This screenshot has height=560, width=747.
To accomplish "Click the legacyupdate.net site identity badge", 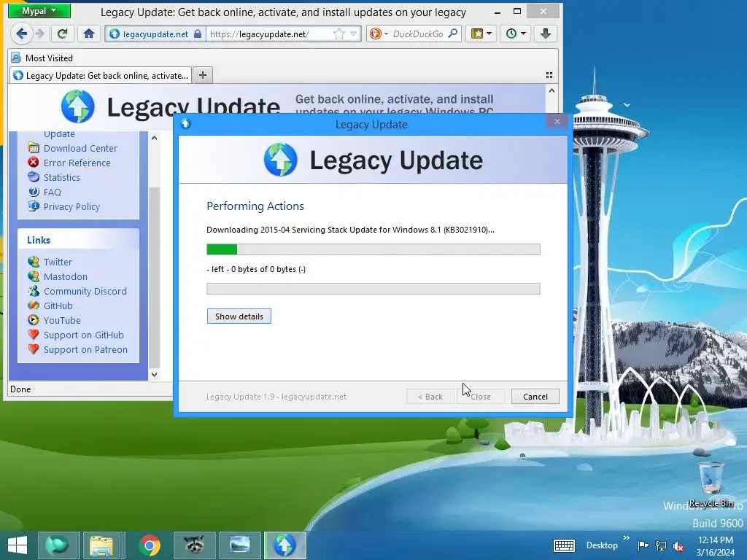I will pos(155,34).
